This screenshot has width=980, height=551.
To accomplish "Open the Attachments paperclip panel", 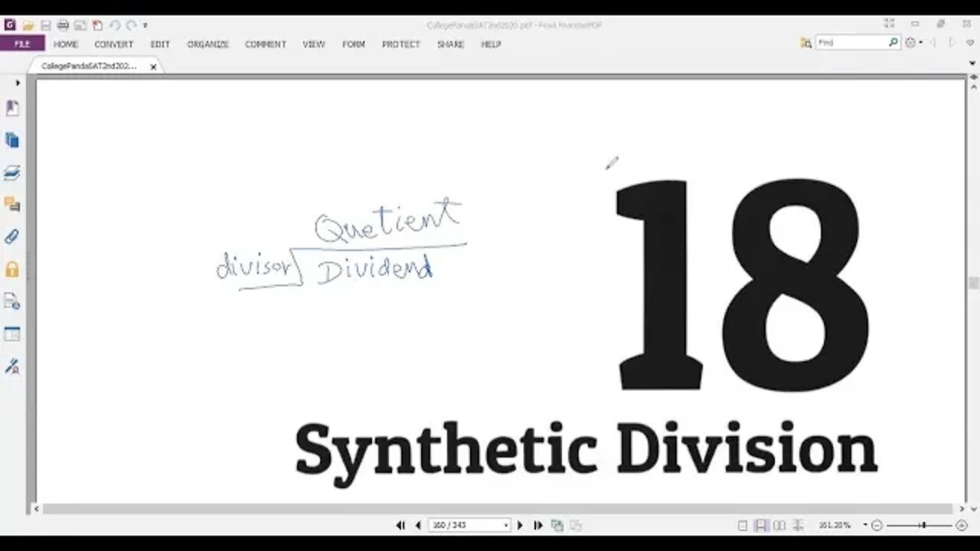I will pyautogui.click(x=12, y=237).
